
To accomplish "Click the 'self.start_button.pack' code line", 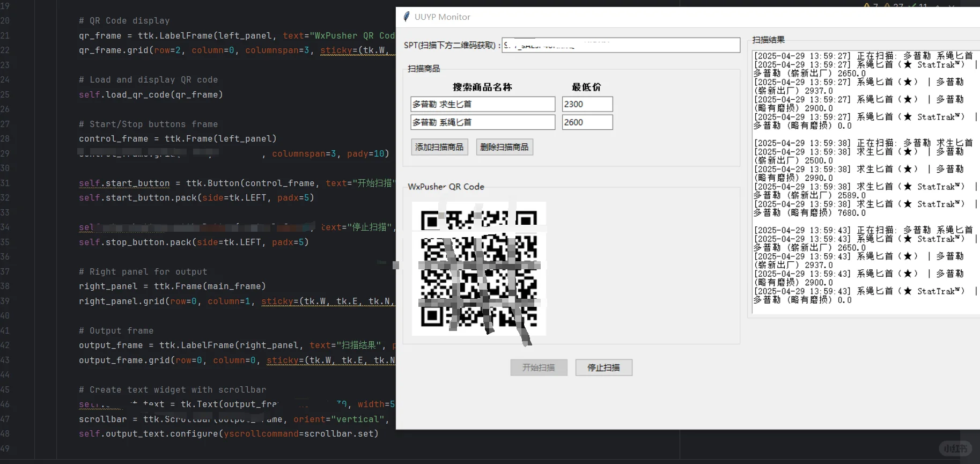I will coord(196,198).
